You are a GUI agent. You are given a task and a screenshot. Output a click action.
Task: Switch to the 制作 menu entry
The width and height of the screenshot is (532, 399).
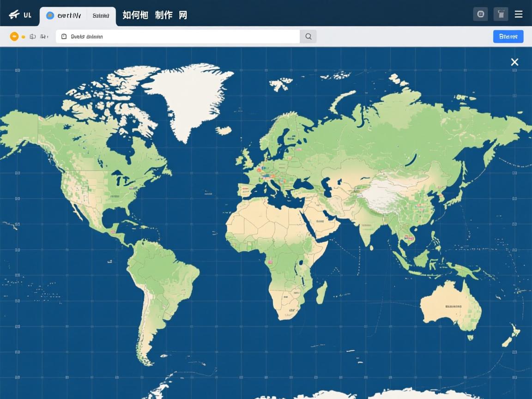tap(165, 15)
